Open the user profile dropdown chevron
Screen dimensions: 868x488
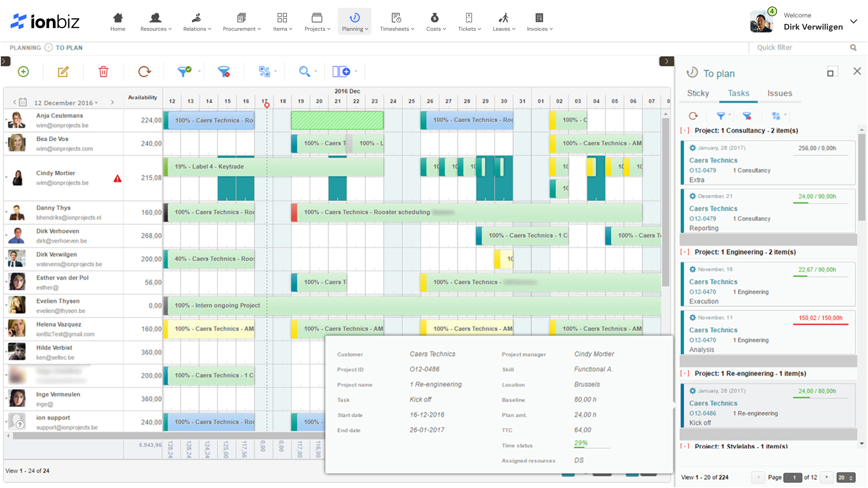[853, 21]
